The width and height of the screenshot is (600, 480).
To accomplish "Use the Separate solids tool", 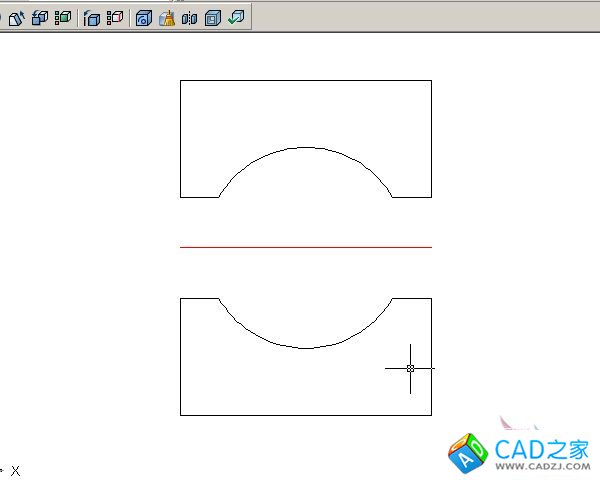I will [x=189, y=17].
